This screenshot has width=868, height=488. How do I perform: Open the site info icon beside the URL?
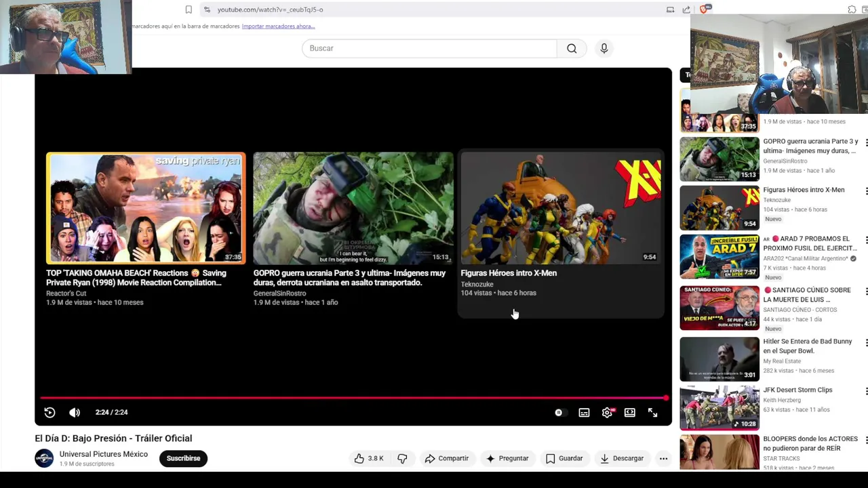point(207,9)
